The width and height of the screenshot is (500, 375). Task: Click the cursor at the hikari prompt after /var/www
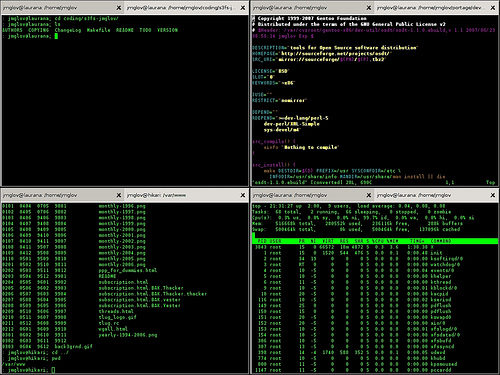tap(53, 370)
